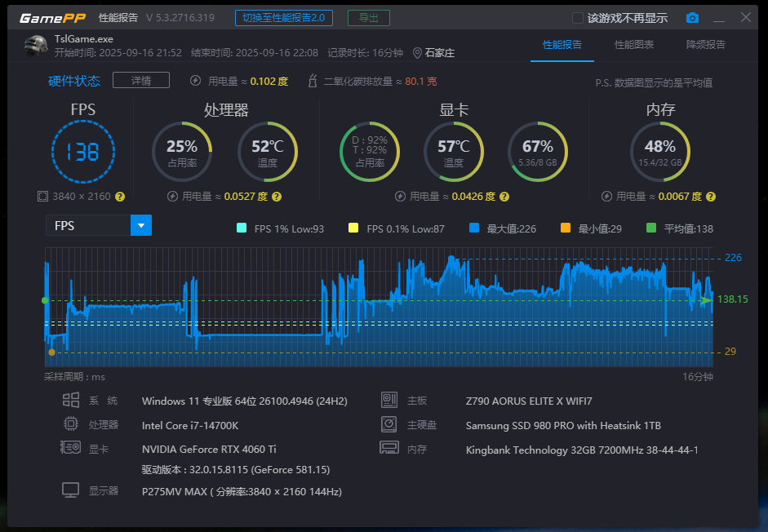Toggle the orange 最小值 legend swatch
Image resolution: width=768 pixels, height=532 pixels.
[x=566, y=228]
